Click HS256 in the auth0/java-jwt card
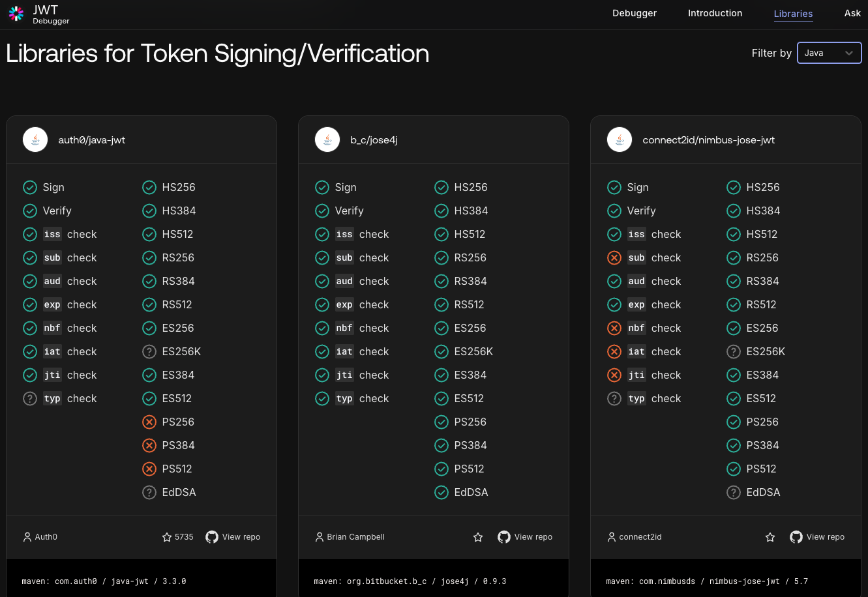Viewport: 868px width, 597px height. (x=179, y=187)
